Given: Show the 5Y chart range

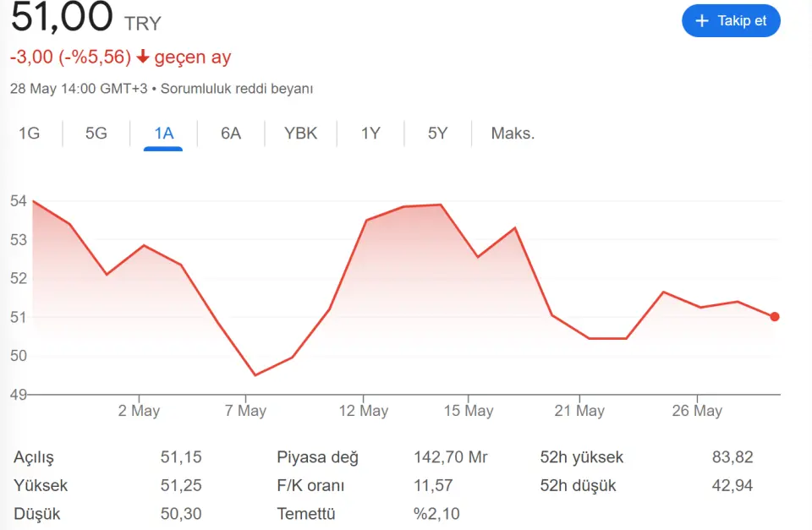Looking at the screenshot, I should [x=437, y=134].
